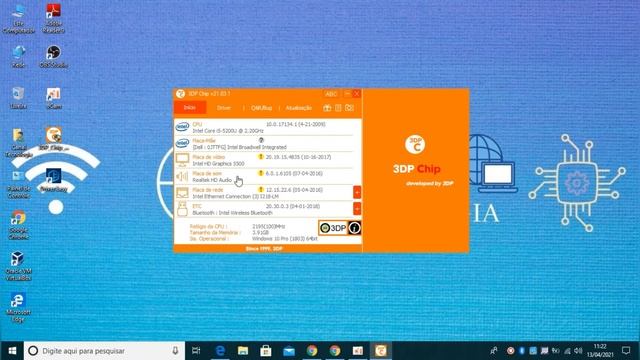
Task: Open Este Computador desktop icon
Action: (18, 19)
